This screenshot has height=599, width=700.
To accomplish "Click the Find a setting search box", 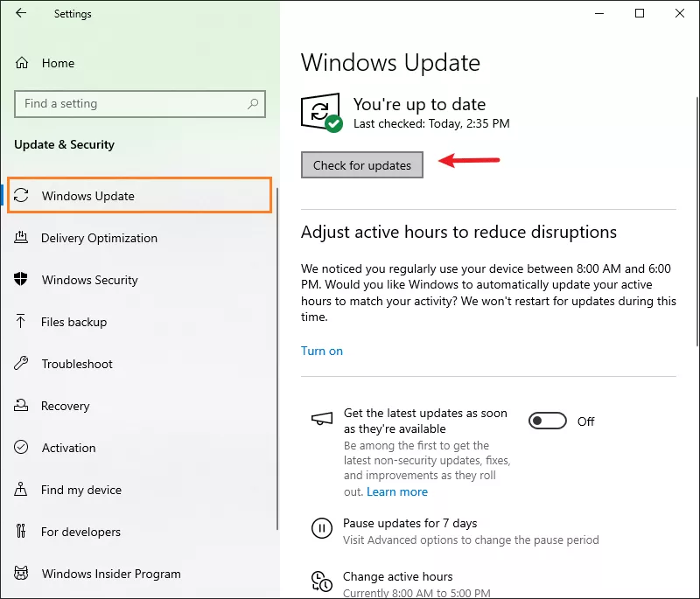I will pos(140,104).
